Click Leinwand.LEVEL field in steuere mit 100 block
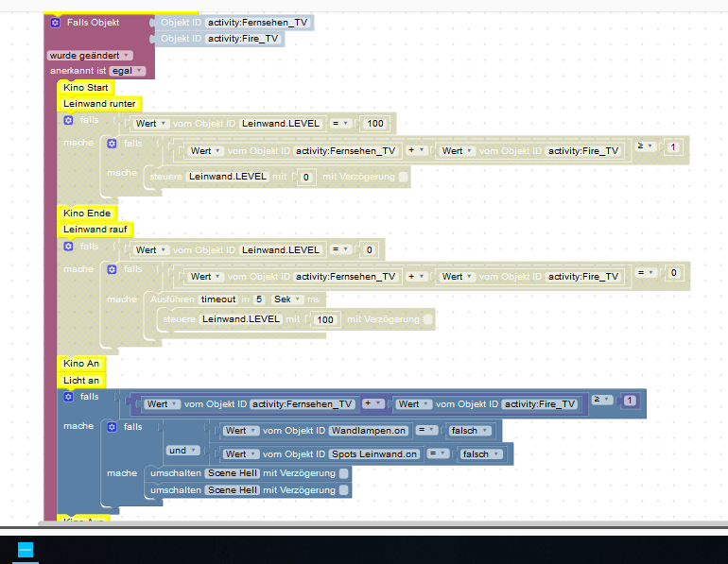The width and height of the screenshot is (728, 564). coord(240,319)
